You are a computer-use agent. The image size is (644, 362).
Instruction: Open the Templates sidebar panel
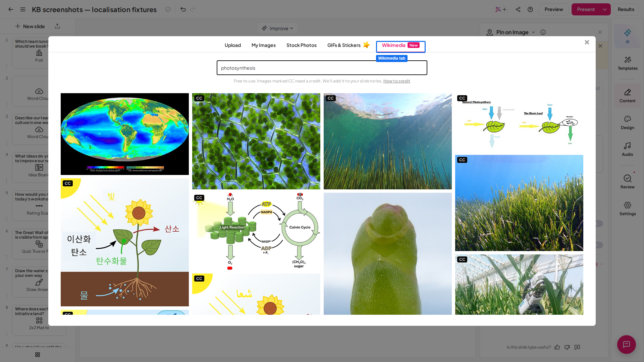click(x=627, y=63)
